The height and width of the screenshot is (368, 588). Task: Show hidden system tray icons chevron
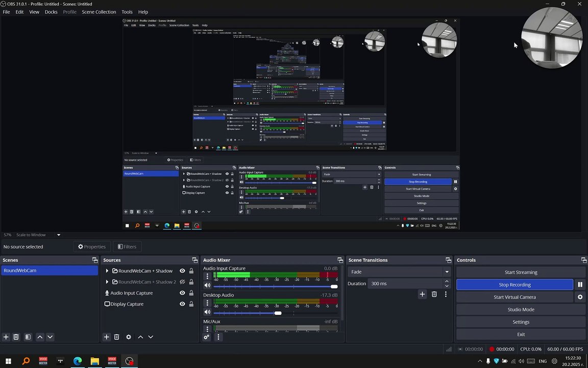tap(480, 361)
